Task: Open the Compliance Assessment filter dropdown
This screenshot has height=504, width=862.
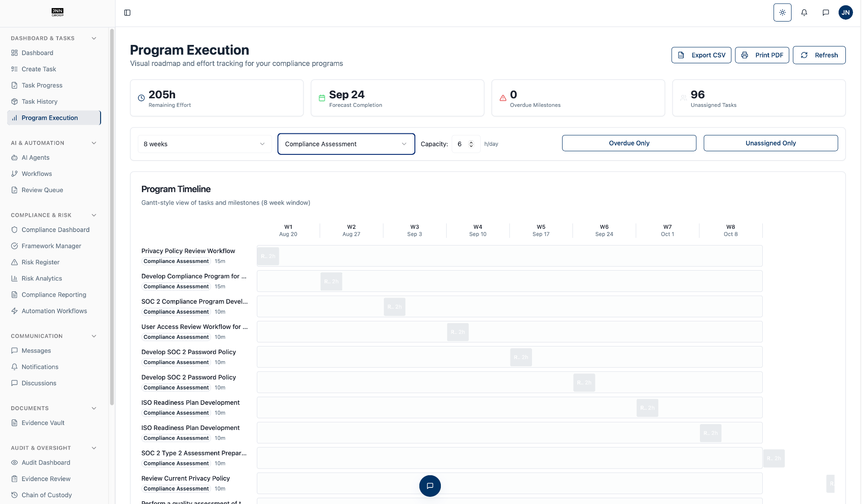Action: pos(346,144)
